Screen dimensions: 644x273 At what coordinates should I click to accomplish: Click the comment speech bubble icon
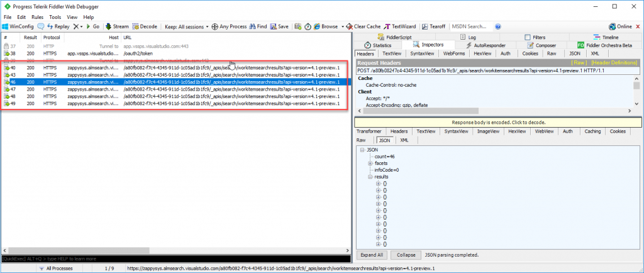tap(41, 26)
